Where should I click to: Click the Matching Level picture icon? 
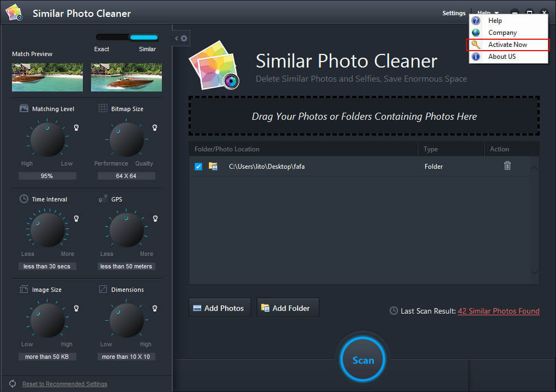24,108
